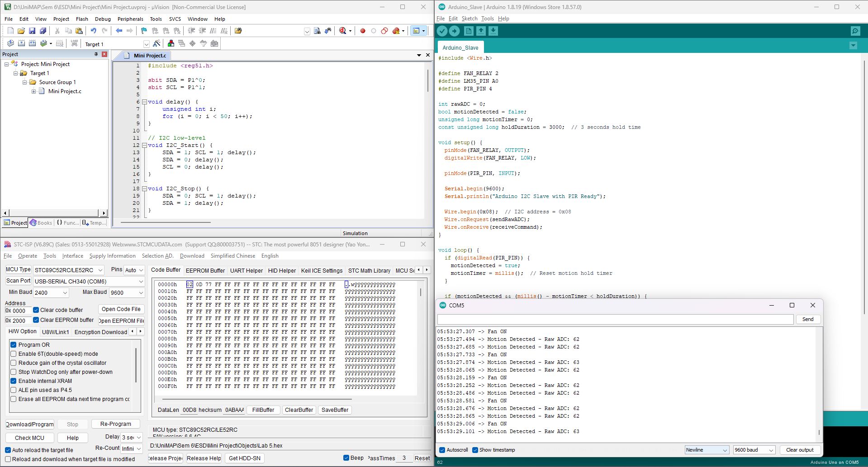Open Books tab in µVision Project panel
Viewport: 868px width, 467px height.
click(41, 222)
